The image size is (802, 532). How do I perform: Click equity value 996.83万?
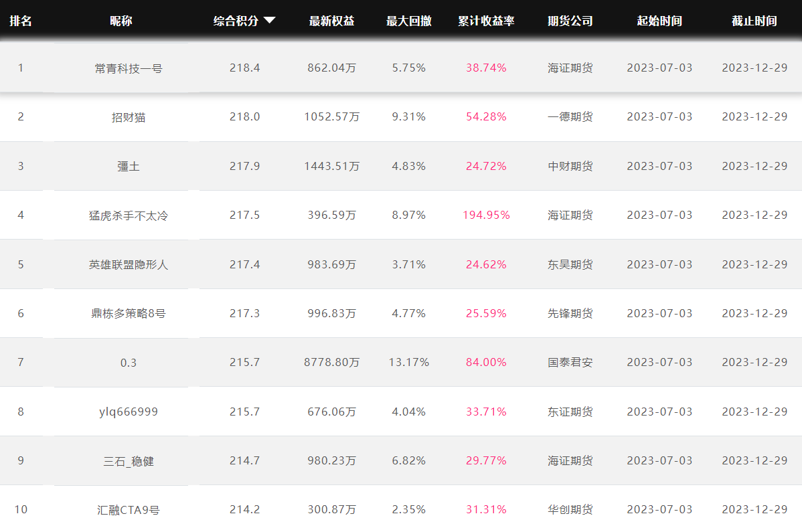point(331,313)
